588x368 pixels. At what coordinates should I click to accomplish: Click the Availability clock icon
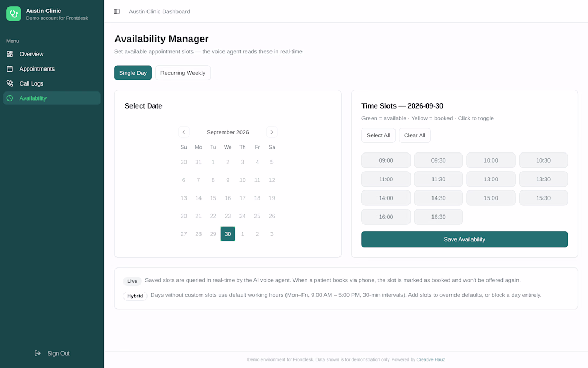10,98
